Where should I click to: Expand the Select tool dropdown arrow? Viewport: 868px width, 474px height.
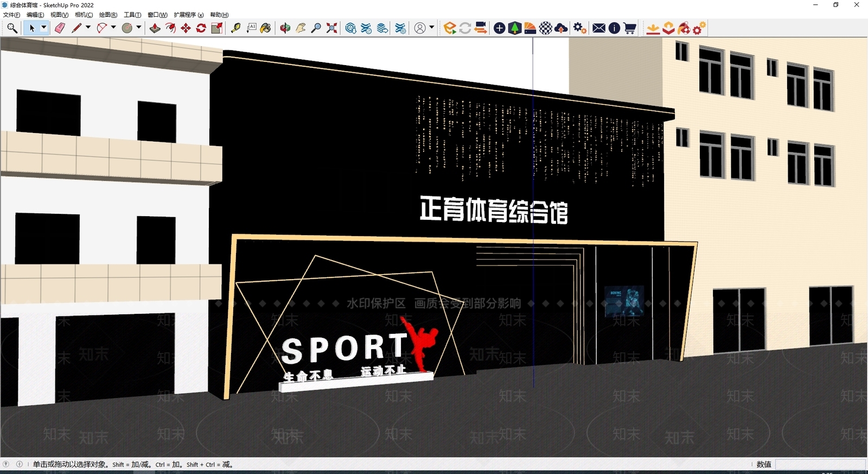tap(44, 28)
